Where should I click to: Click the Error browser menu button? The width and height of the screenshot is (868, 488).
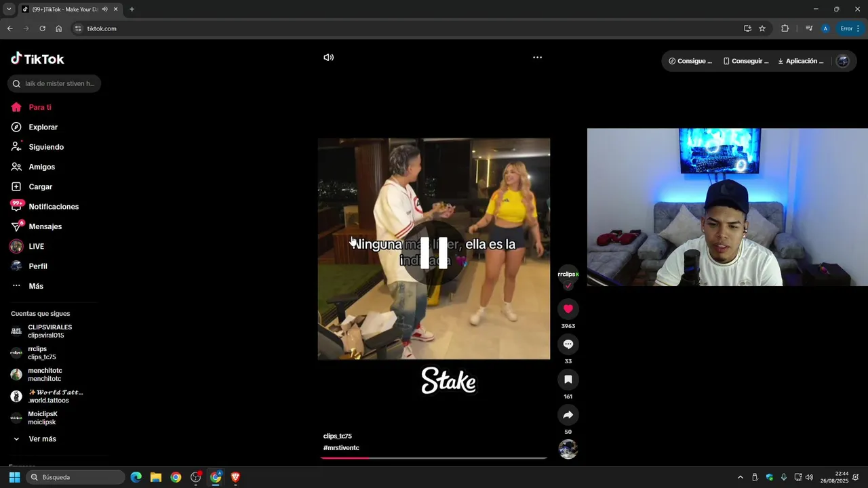[850, 28]
